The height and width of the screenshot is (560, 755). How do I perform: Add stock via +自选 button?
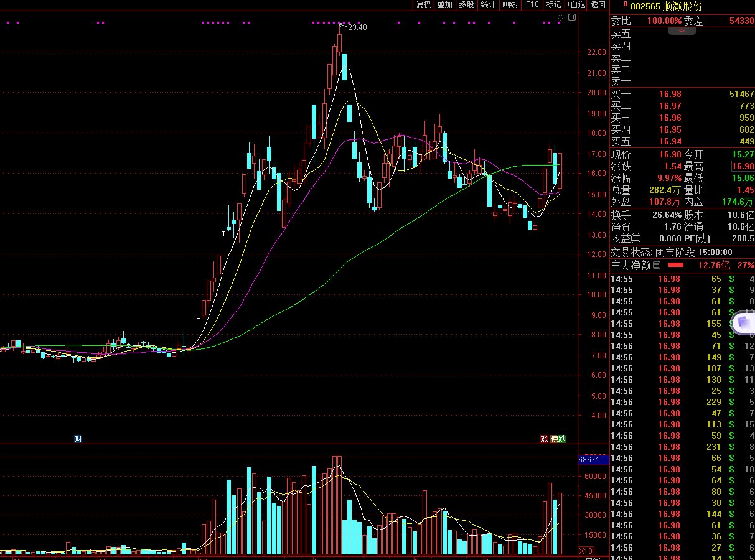(x=576, y=5)
